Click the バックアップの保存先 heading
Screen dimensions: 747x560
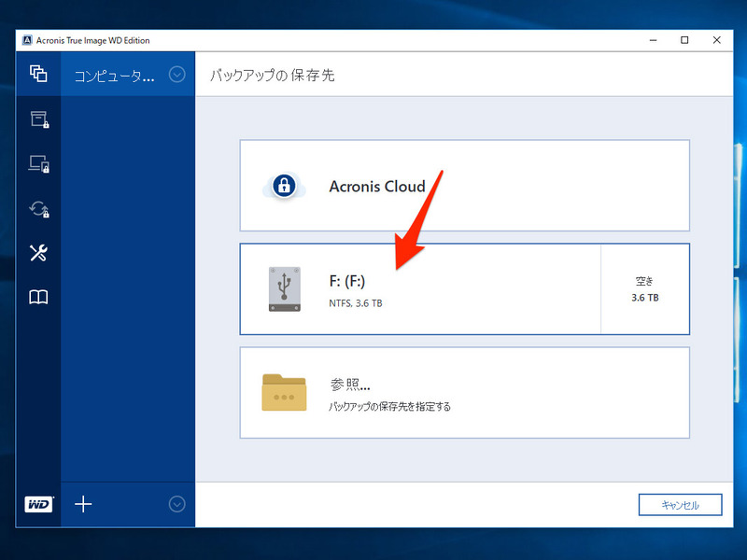(x=273, y=76)
